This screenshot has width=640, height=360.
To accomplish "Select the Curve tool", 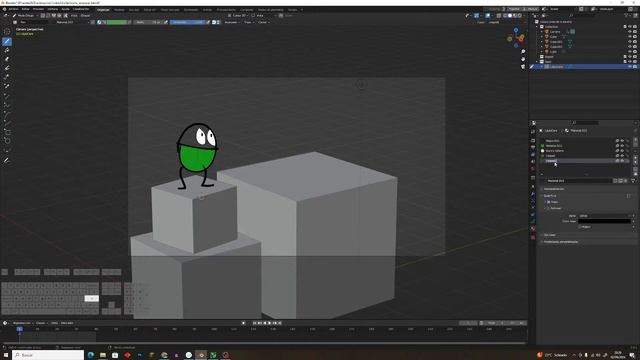I will 7,123.
